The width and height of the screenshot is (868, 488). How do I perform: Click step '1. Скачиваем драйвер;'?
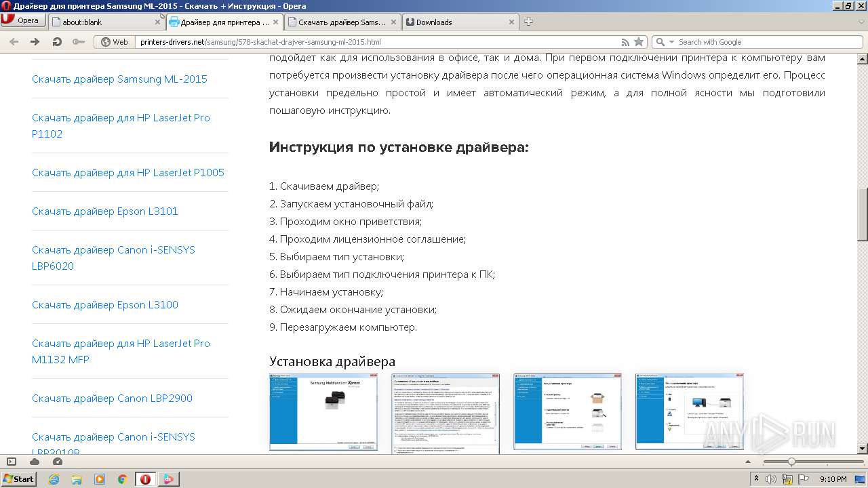tap(324, 186)
